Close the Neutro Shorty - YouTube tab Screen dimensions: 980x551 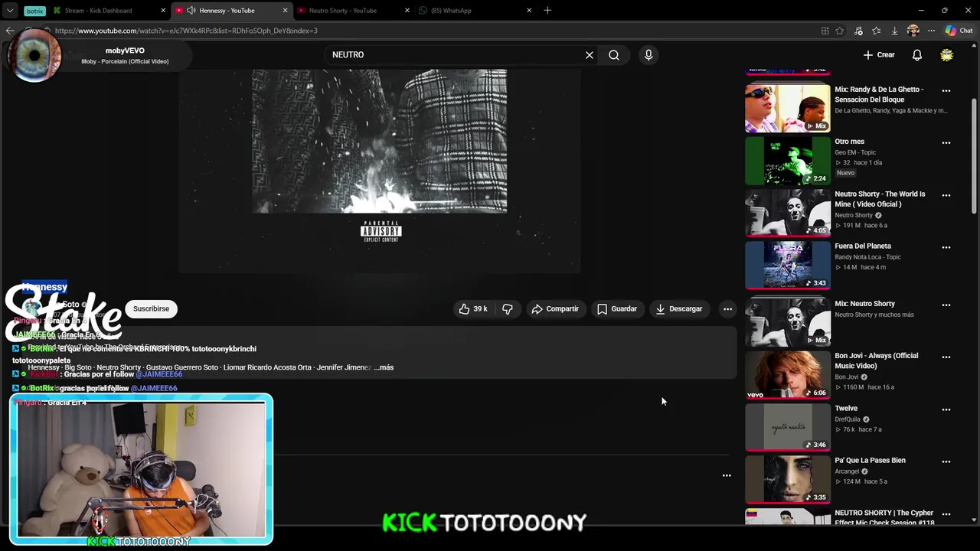point(407,11)
